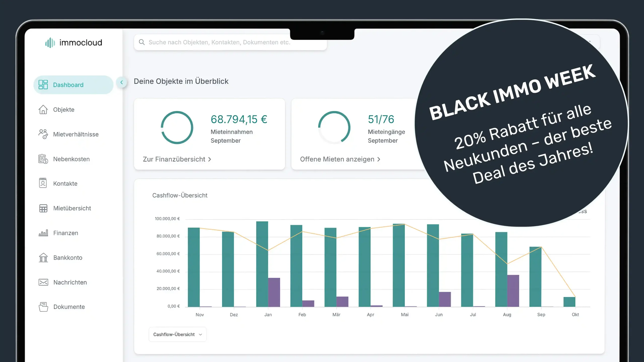Click the Dokumente folder icon
The image size is (644, 362).
coord(43,307)
